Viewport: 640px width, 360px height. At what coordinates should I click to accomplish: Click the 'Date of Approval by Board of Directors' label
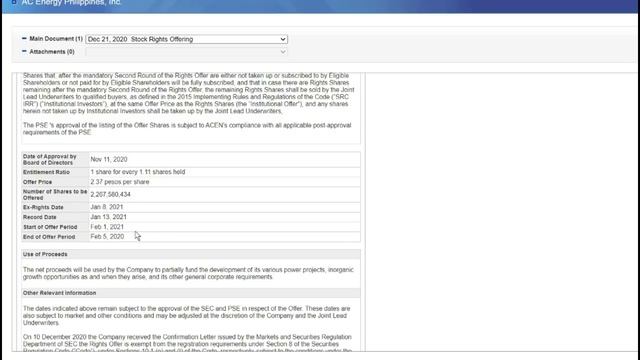49,160
